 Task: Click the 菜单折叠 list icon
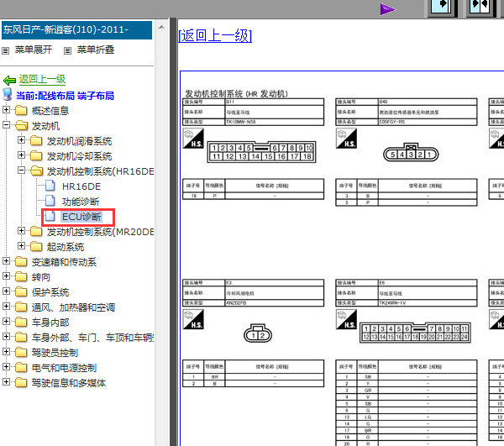pyautogui.click(x=67, y=50)
